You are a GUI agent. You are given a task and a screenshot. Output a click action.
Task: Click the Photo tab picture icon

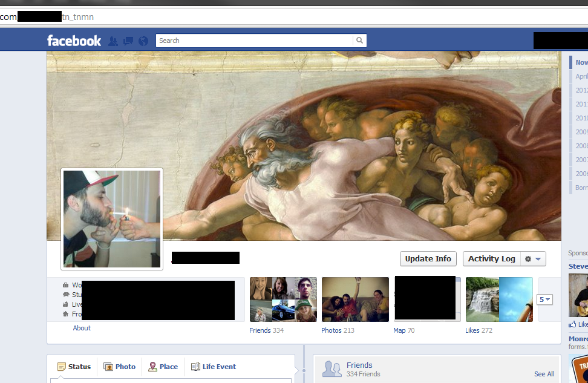[108, 367]
